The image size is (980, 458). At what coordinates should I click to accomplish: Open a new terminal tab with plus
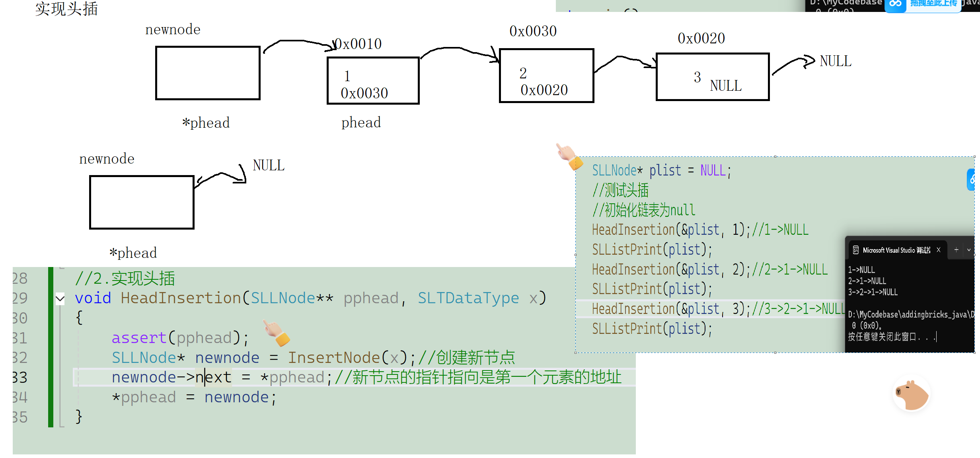click(957, 250)
